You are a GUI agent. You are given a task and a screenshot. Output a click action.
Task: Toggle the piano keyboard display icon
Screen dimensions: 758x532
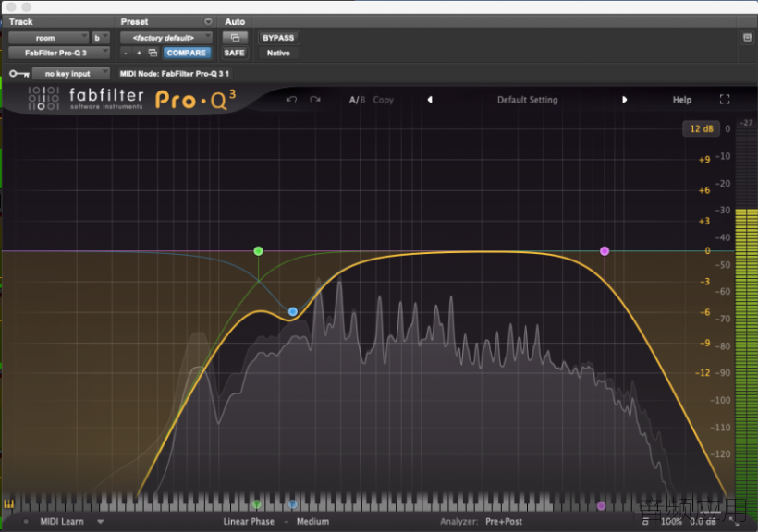pos(8,504)
